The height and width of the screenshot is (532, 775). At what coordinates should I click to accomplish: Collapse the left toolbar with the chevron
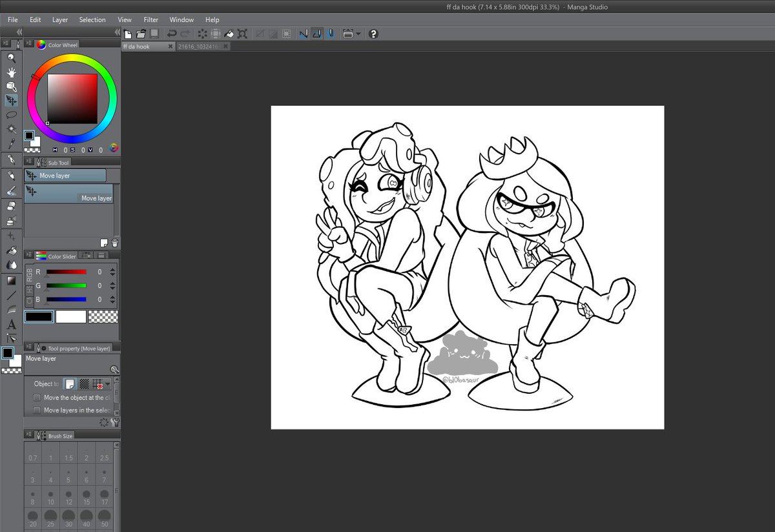19,32
